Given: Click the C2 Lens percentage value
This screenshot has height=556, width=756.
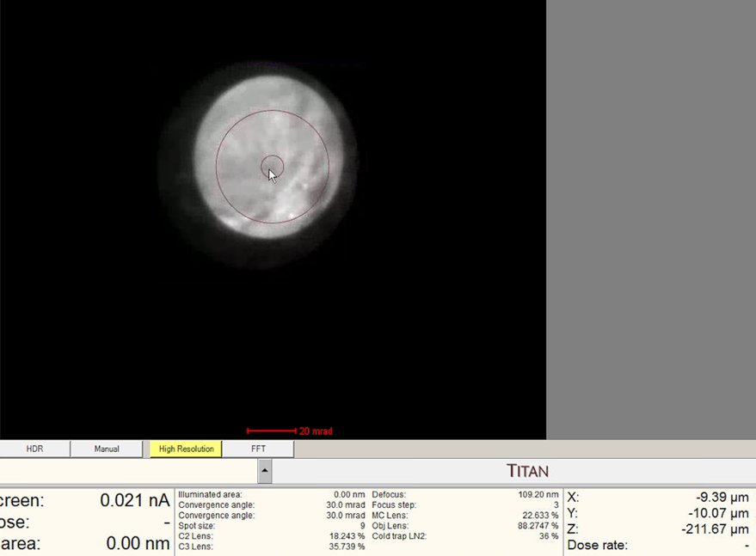Looking at the screenshot, I should [x=347, y=535].
